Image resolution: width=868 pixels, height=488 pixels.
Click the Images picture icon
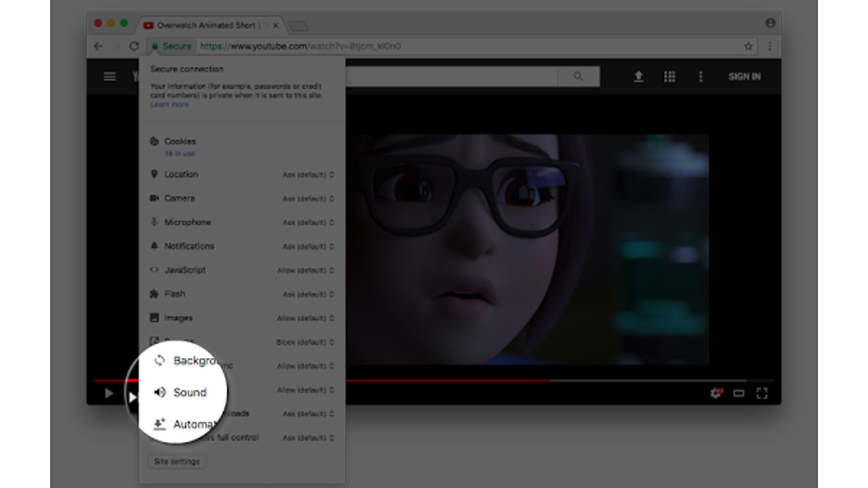(154, 318)
